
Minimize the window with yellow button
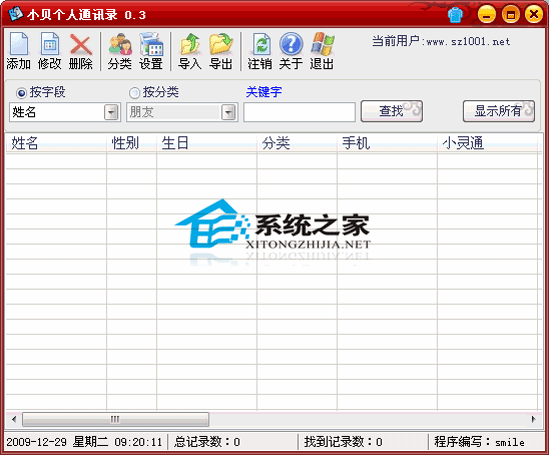pos(487,15)
